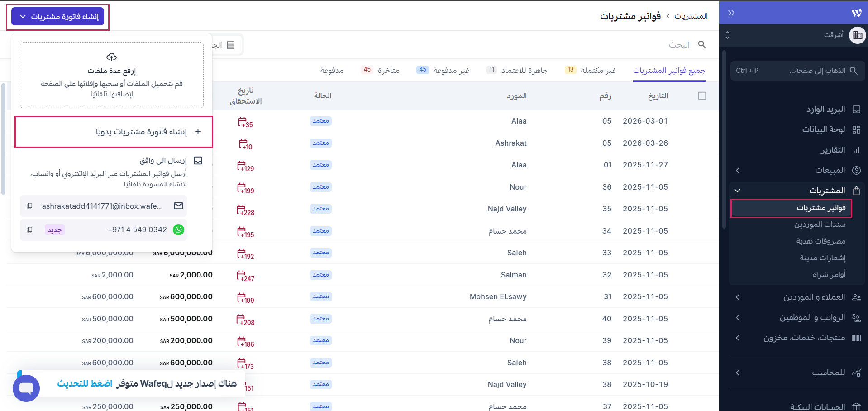This screenshot has height=411, width=868.
Task: Expand the الرواتب و الموظفين section
Action: tap(738, 318)
